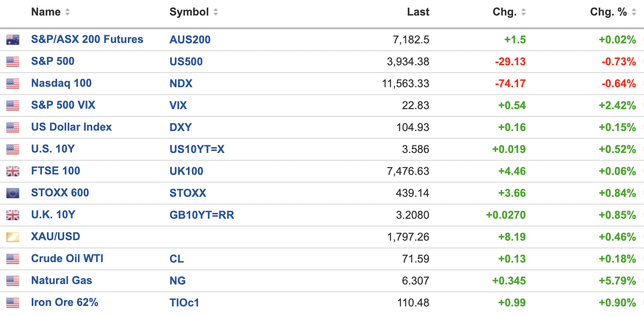Click the AUS200 symbol
The image size is (644, 316).
click(x=190, y=40)
